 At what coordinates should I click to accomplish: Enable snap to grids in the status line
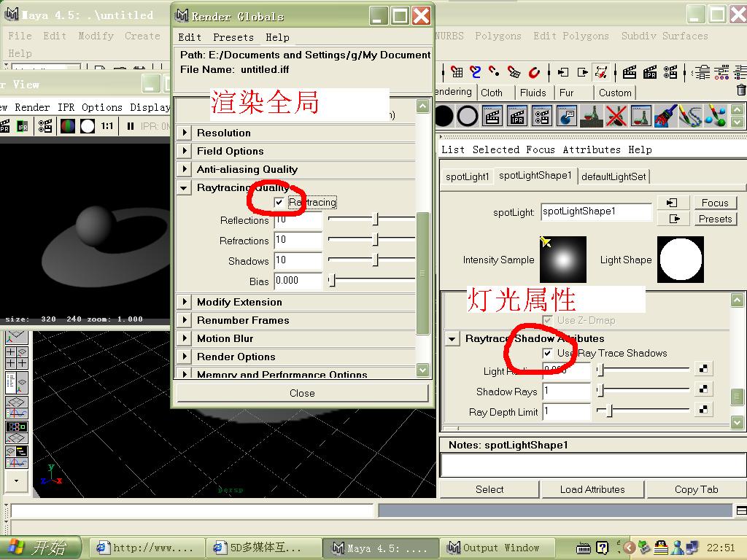tap(457, 72)
